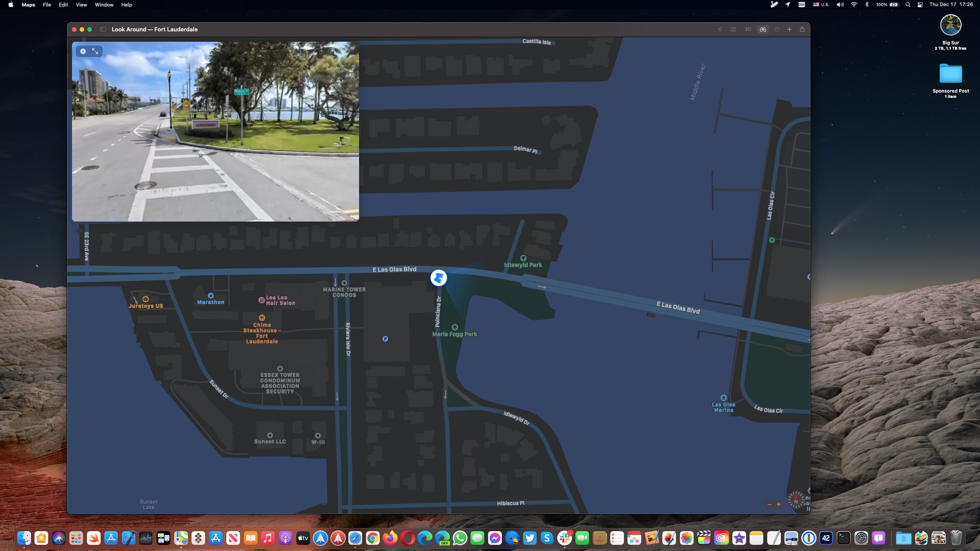Open the directions button in toolbar
Viewport: 980px width, 551px height.
(777, 29)
